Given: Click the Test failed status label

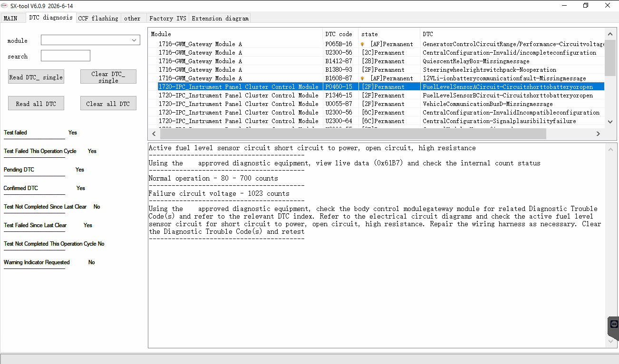Looking at the screenshot, I should (x=15, y=133).
